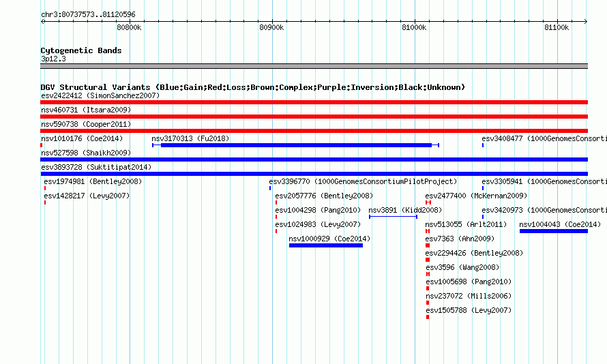607x364 pixels.
Task: Open the esv2477400 (McKernan2009) label
Action: 476,196
